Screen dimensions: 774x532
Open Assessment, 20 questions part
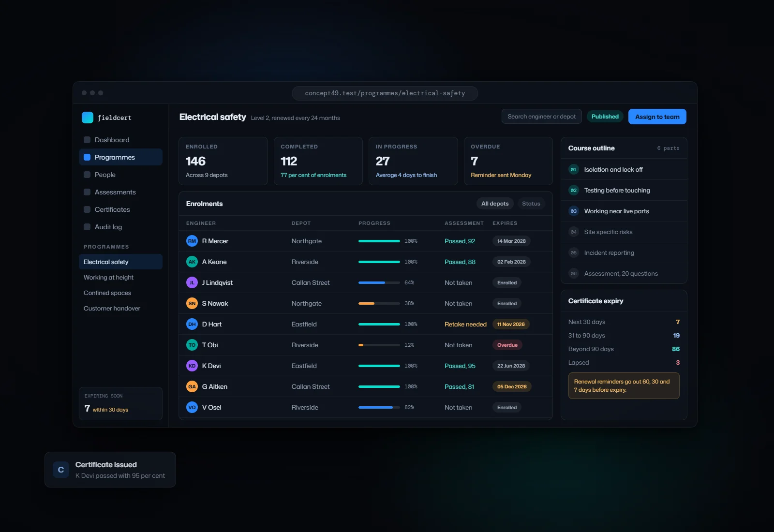pyautogui.click(x=624, y=273)
